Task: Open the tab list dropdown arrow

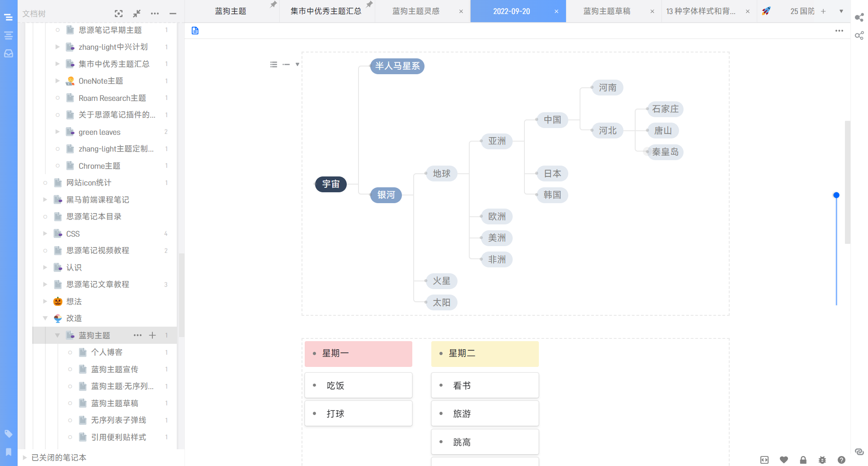Action: [841, 11]
